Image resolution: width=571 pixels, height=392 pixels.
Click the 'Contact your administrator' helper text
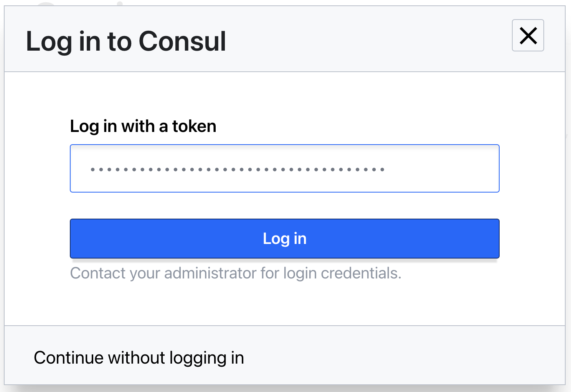click(x=235, y=273)
